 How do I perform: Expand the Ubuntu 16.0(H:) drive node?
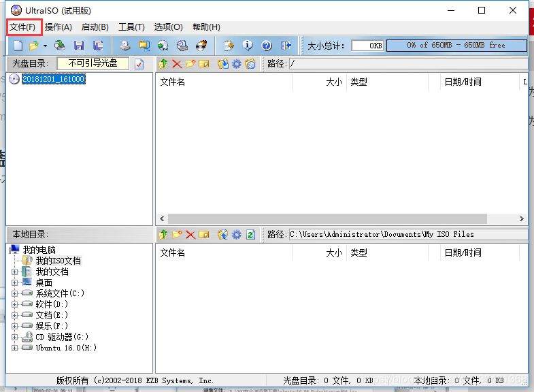click(x=14, y=348)
